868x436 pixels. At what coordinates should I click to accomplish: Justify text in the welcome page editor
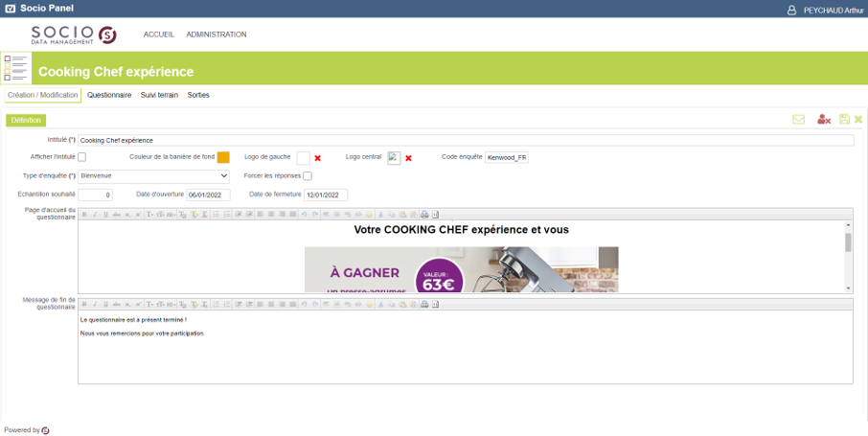[x=293, y=215]
